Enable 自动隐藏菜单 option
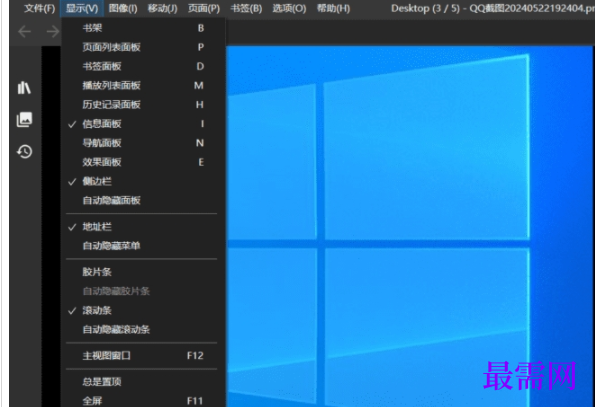 [142, 246]
